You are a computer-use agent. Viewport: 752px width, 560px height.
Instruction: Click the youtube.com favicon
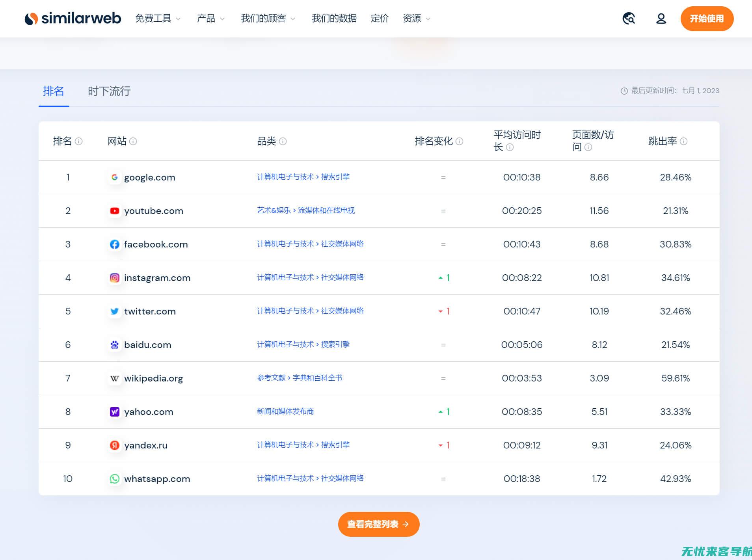(x=115, y=211)
